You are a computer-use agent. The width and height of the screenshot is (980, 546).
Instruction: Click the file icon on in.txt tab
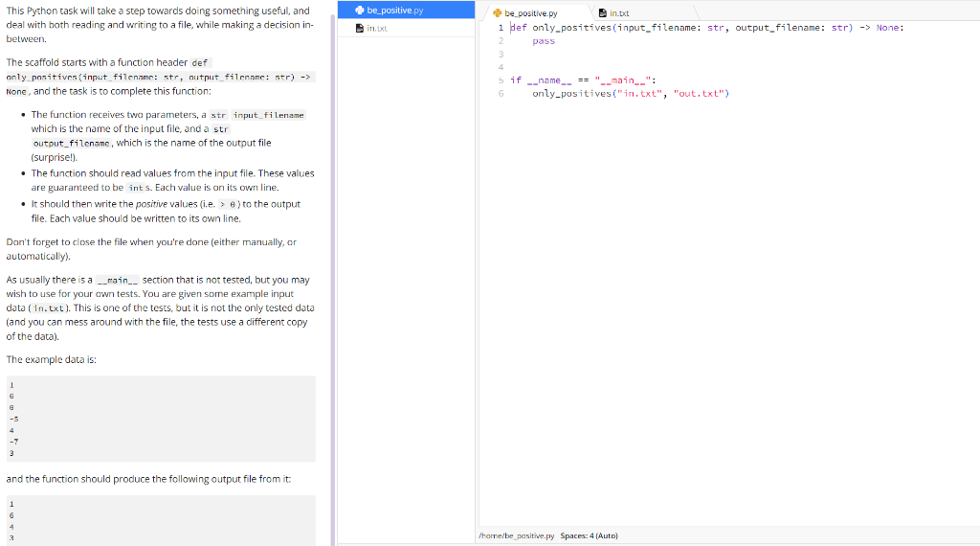click(x=603, y=12)
